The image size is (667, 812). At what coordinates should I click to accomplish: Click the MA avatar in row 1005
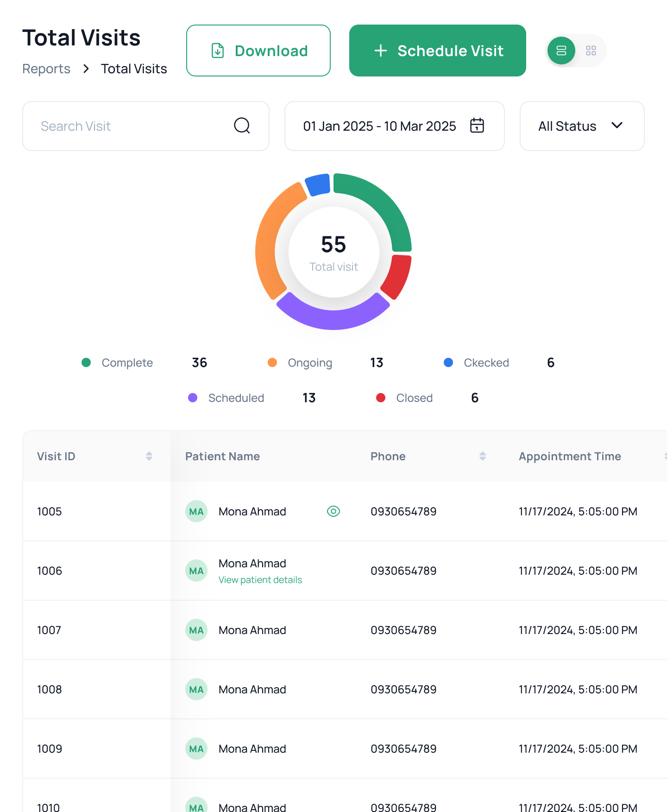click(196, 511)
